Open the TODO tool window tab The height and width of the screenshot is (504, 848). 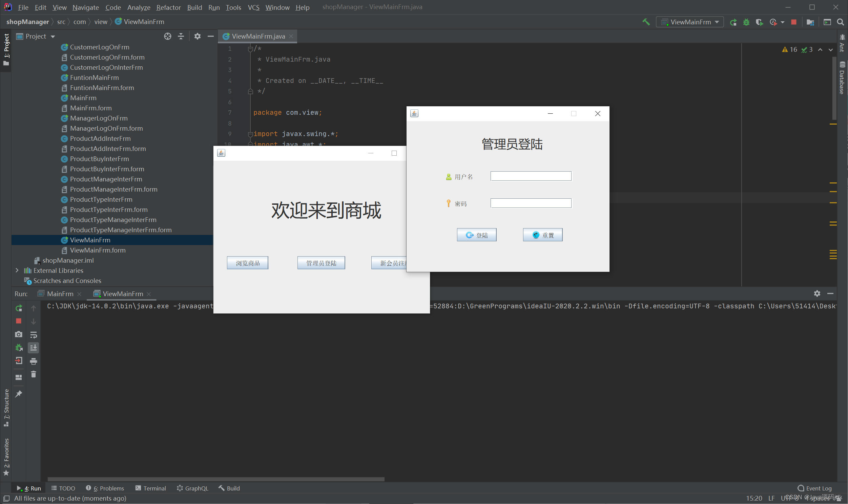tap(63, 488)
